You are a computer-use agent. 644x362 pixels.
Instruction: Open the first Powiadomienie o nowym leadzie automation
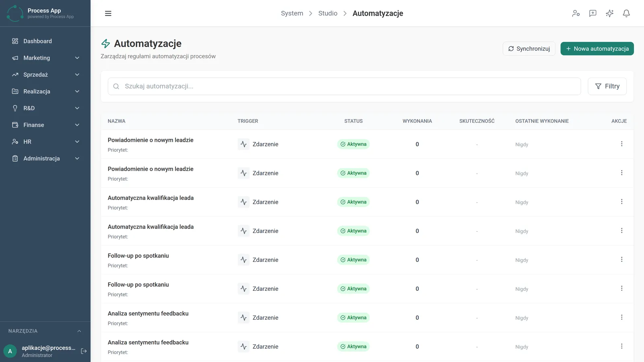pyautogui.click(x=151, y=140)
